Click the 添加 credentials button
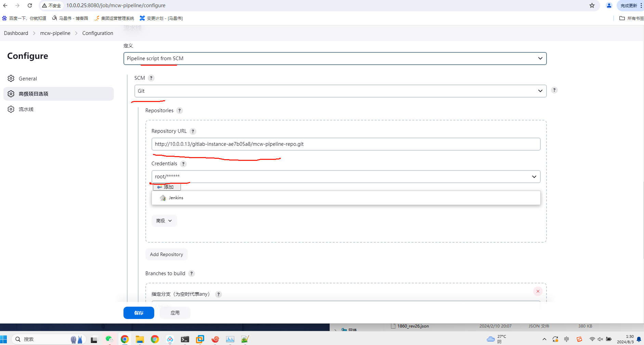 167,187
